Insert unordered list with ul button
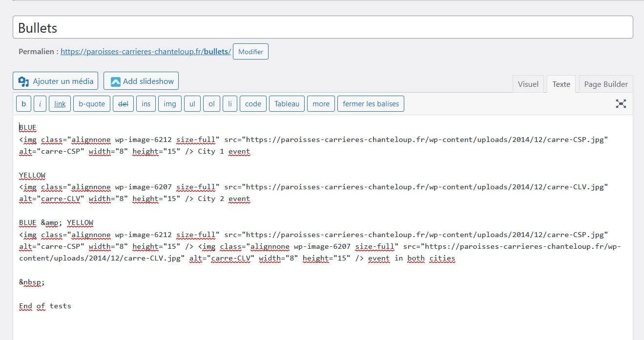This screenshot has height=340, width=644. [x=192, y=103]
